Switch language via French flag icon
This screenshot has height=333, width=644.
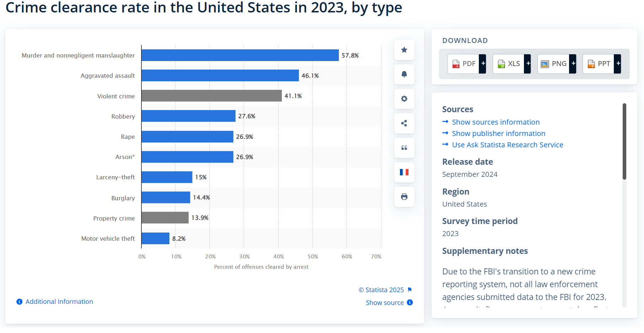coord(404,172)
